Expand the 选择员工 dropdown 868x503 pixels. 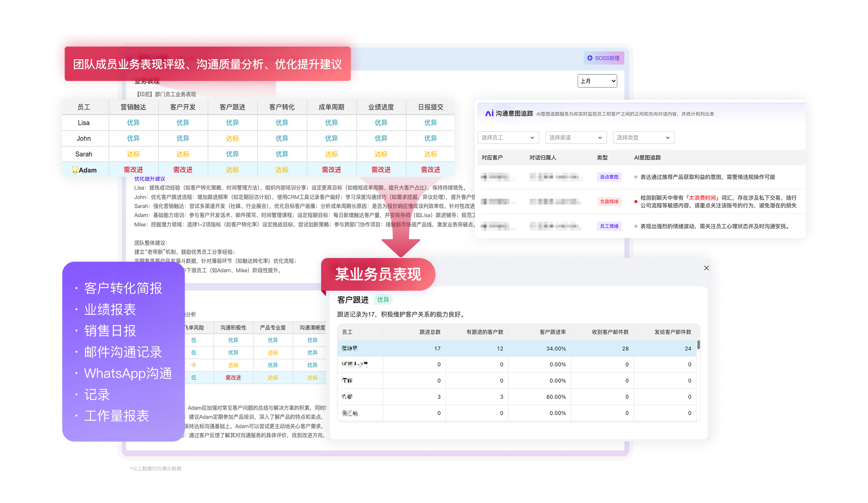pos(508,137)
